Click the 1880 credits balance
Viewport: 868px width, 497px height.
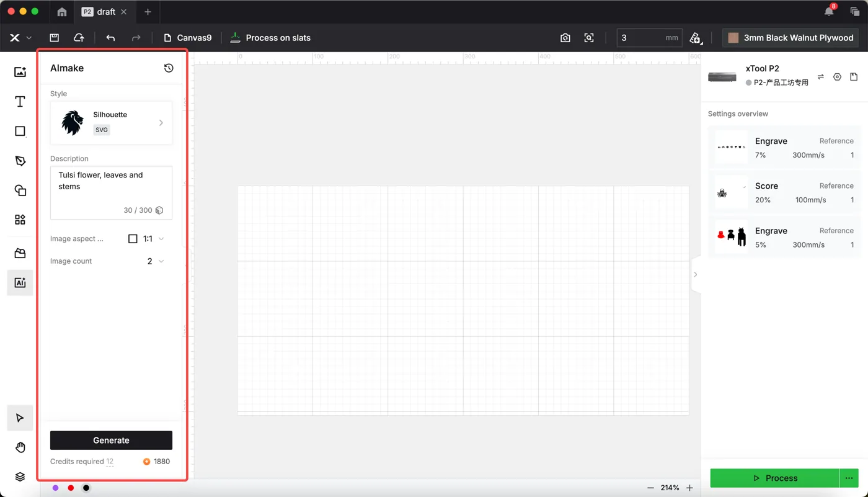(157, 462)
